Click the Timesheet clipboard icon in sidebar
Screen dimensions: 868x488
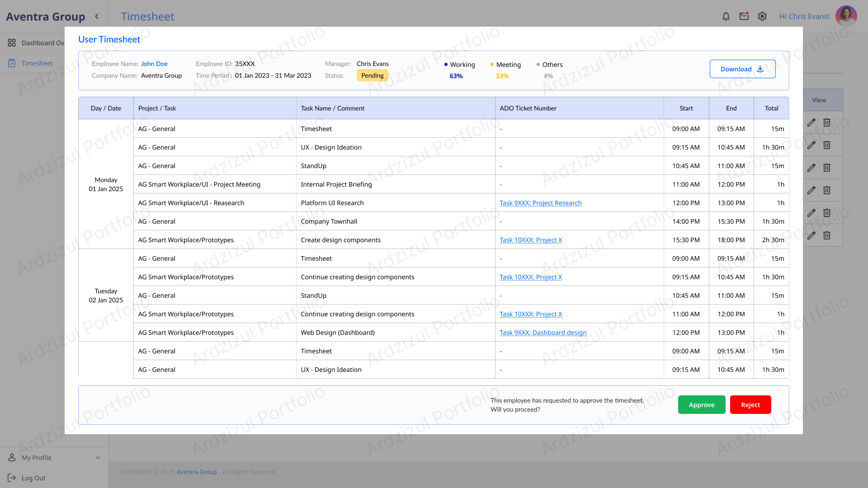click(12, 63)
